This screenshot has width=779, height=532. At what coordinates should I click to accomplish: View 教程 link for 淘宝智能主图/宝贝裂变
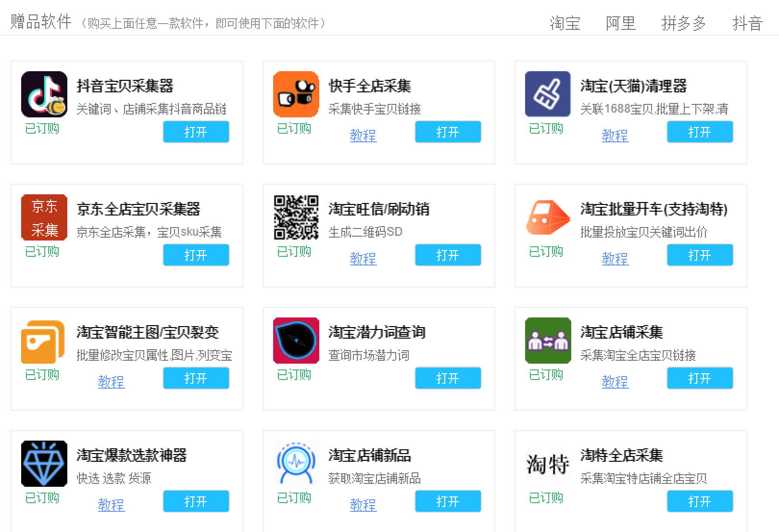(x=111, y=382)
